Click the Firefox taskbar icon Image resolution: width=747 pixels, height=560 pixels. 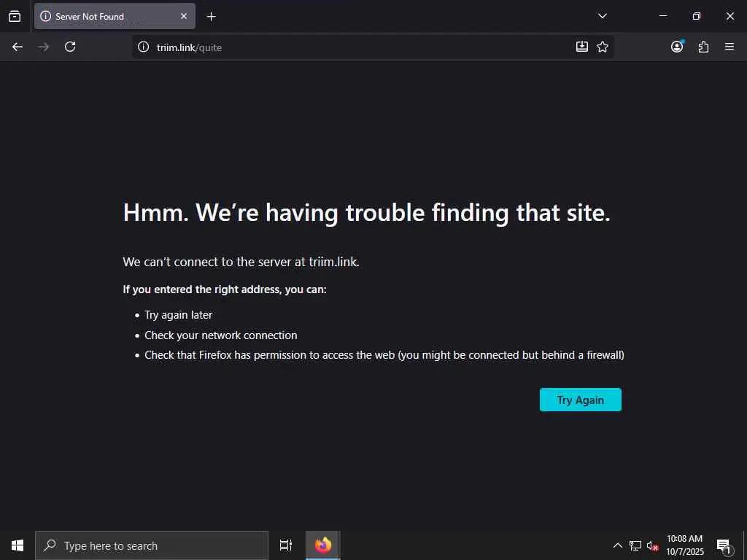(x=323, y=545)
